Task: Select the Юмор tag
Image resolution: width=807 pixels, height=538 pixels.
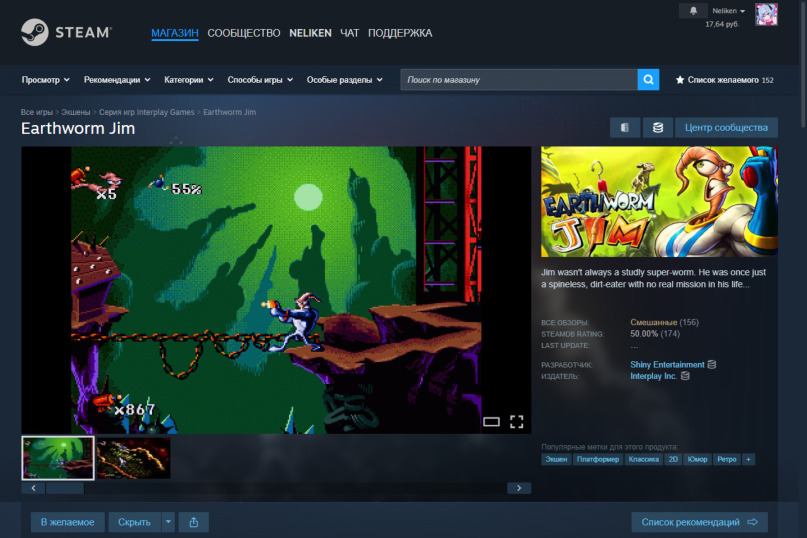Action: pos(697,459)
